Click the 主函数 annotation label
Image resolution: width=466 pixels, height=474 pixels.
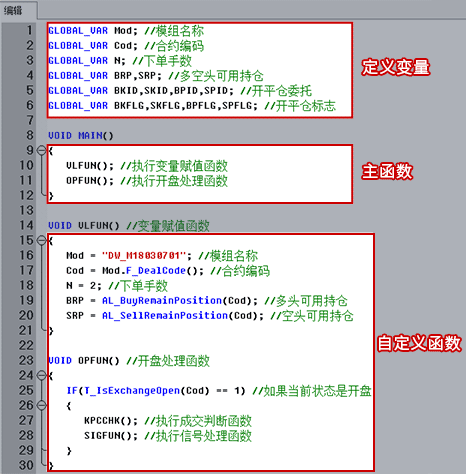[387, 172]
